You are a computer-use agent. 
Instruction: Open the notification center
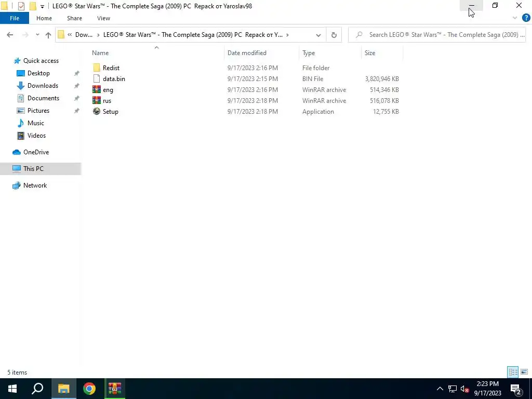516,389
